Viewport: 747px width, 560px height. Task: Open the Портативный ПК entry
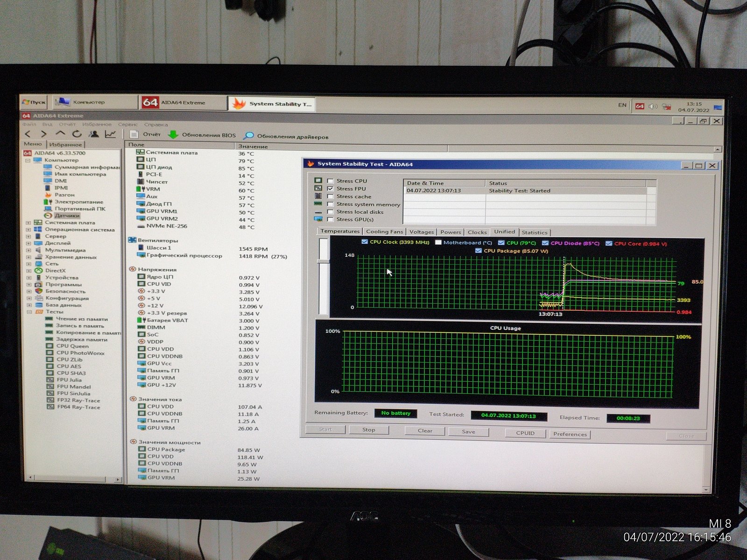point(74,209)
